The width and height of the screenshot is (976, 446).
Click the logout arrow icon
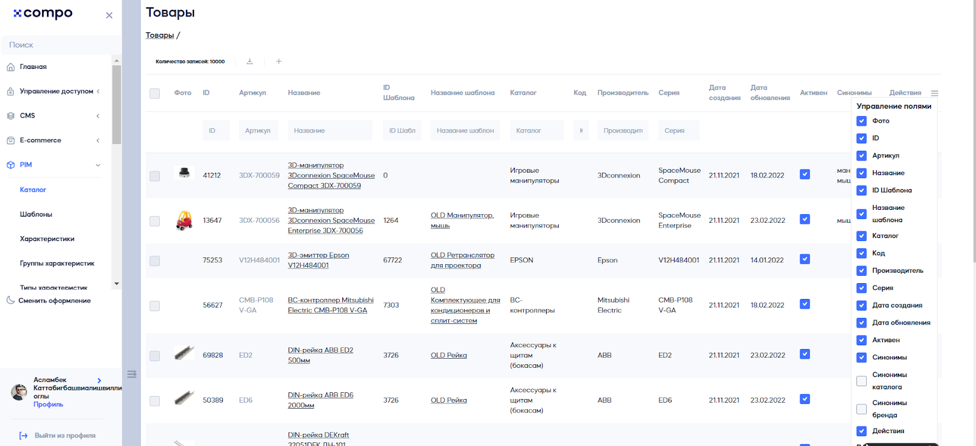click(x=23, y=435)
